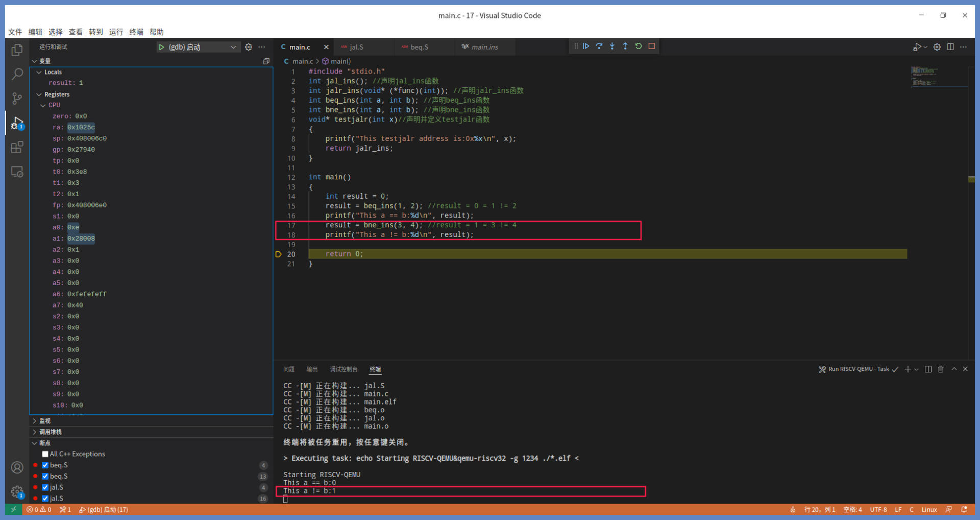This screenshot has width=980, height=520.
Task: Open the Extensions view in activity bar
Action: 17,148
